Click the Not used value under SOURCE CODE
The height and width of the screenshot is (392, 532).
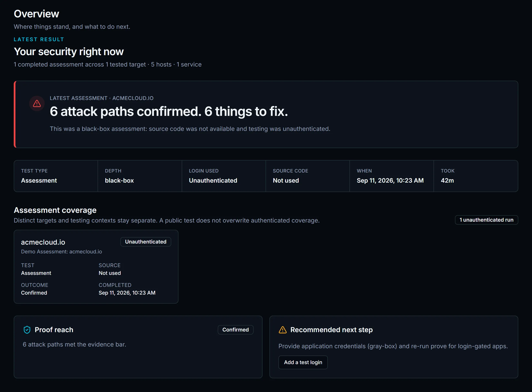286,180
